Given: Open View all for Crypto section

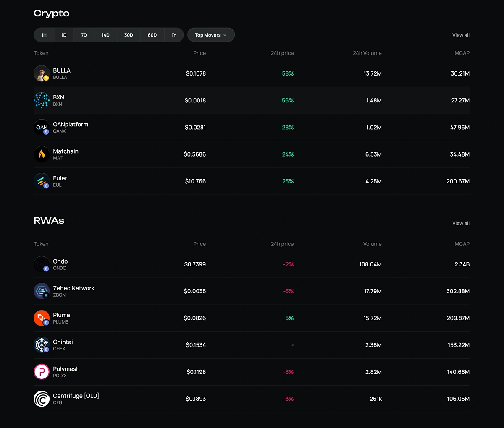Looking at the screenshot, I should point(460,35).
